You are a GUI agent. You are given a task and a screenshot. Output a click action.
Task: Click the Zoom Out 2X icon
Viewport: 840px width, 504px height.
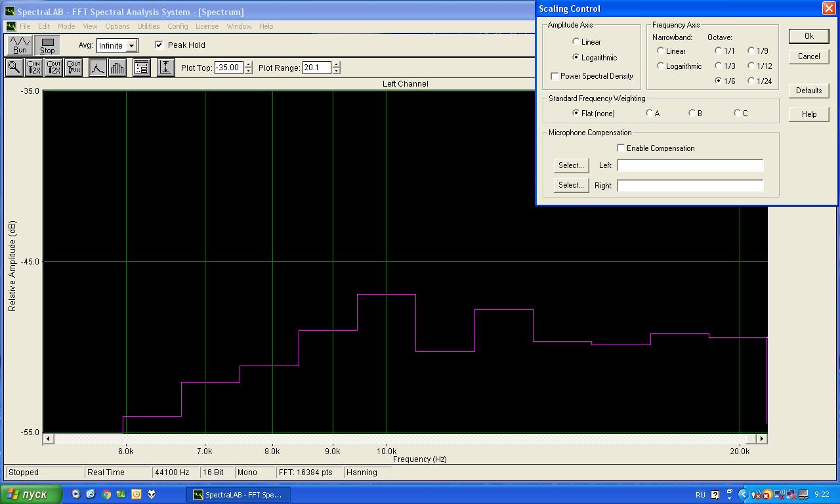(54, 68)
